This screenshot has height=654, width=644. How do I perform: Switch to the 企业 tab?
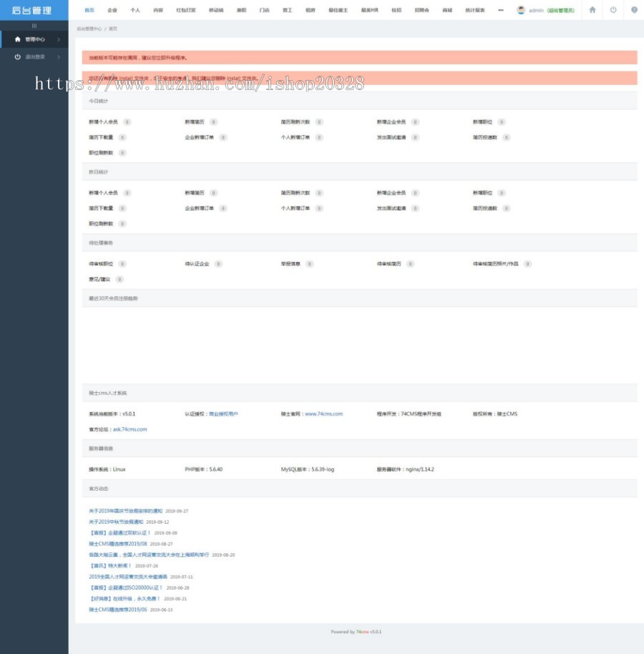pos(112,11)
